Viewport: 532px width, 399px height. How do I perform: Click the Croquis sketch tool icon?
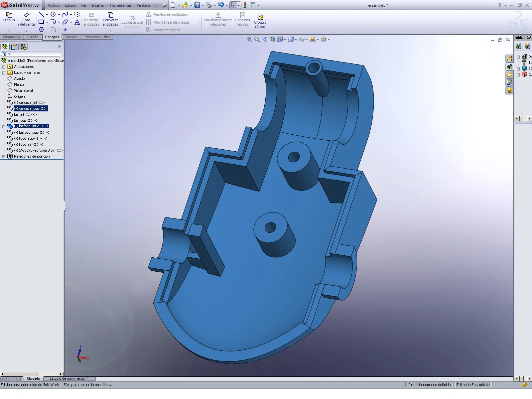(9, 15)
